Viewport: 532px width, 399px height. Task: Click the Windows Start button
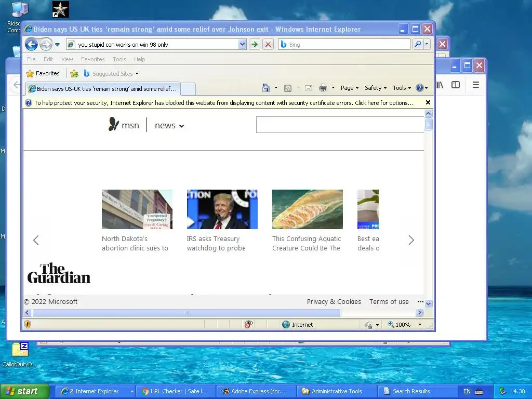pos(24,391)
